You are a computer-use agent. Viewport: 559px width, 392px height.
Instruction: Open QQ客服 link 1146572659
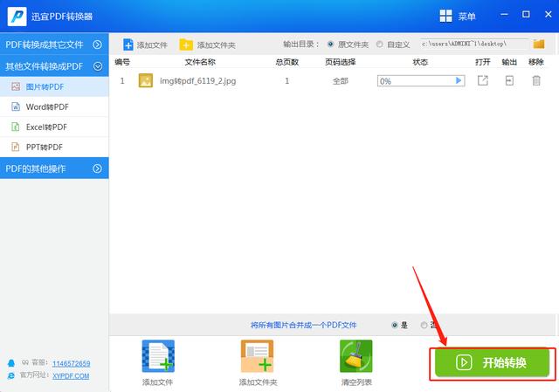[72, 363]
